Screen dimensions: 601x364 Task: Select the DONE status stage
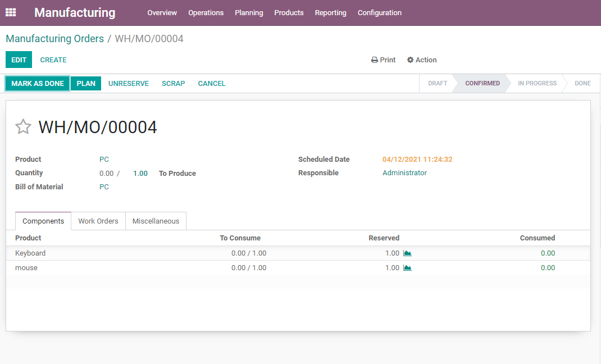click(x=582, y=83)
